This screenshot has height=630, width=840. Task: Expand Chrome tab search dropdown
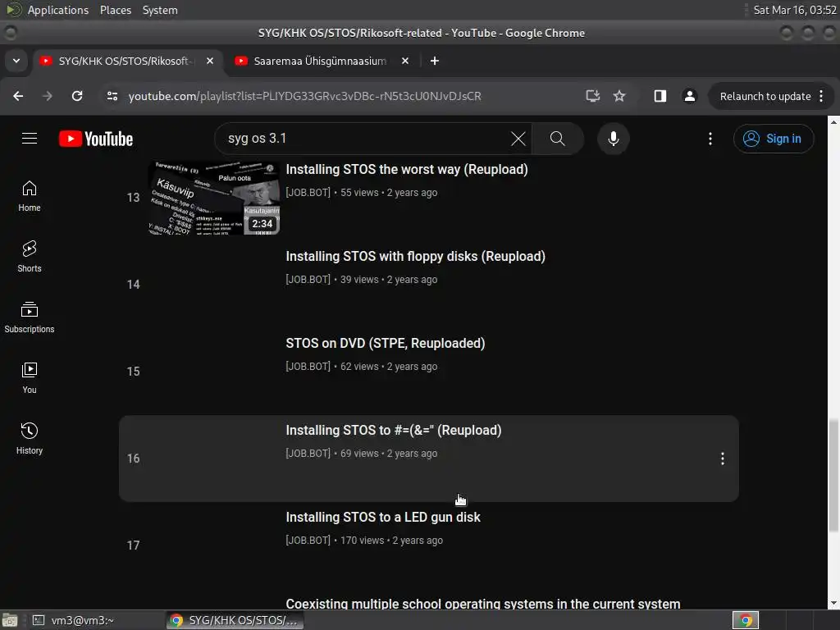[x=16, y=61]
